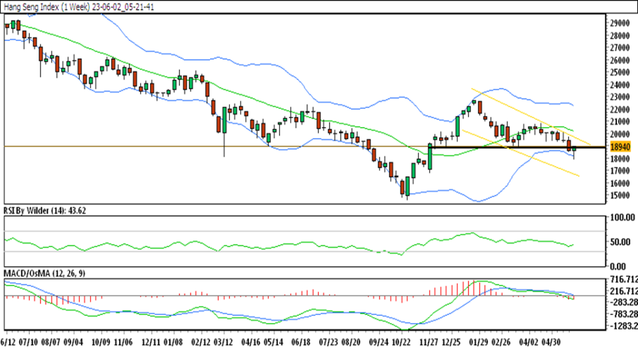Click the 01/08 date label
This screenshot has height=364, width=638.
point(173,342)
